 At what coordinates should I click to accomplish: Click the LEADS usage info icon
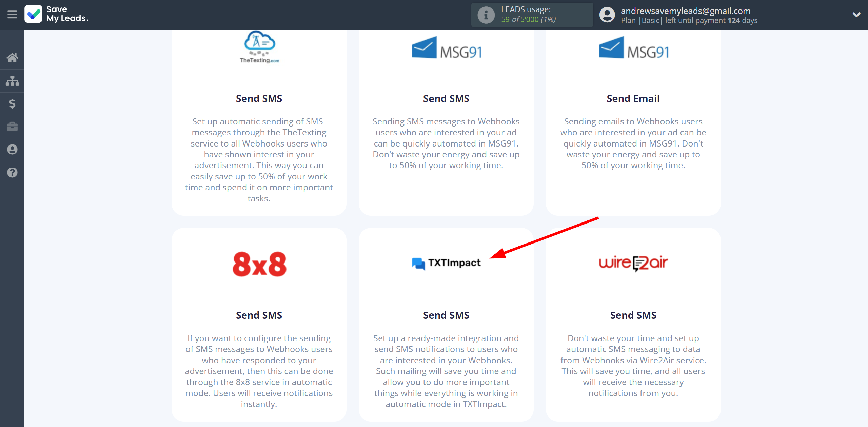(486, 15)
